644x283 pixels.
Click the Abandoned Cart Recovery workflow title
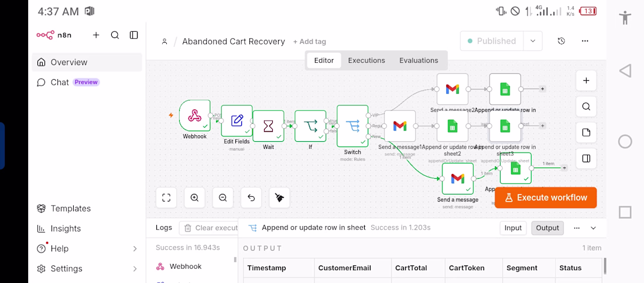tap(234, 41)
